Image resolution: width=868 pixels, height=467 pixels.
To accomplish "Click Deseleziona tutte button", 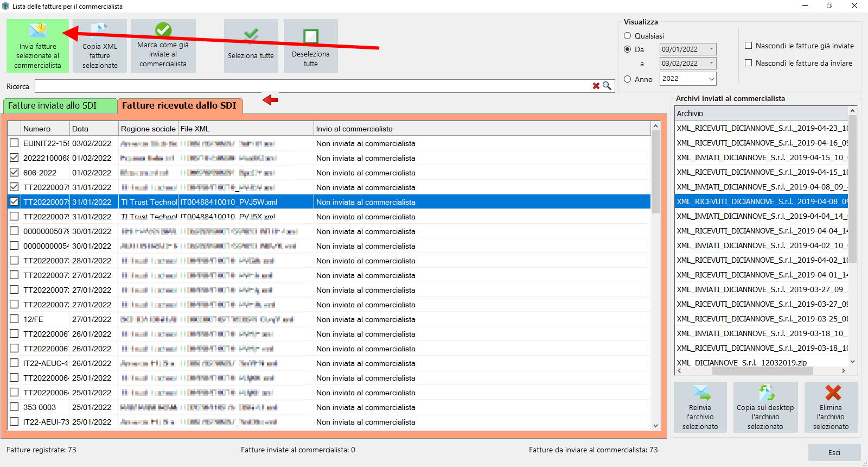I will pos(310,46).
